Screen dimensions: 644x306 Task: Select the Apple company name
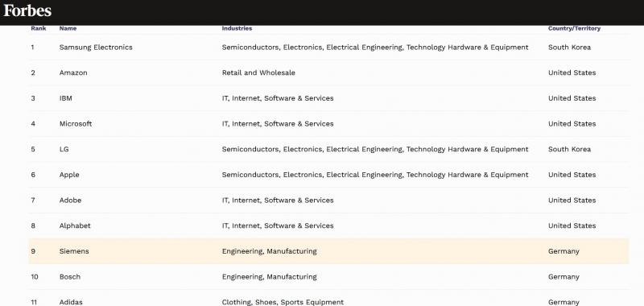(x=69, y=175)
